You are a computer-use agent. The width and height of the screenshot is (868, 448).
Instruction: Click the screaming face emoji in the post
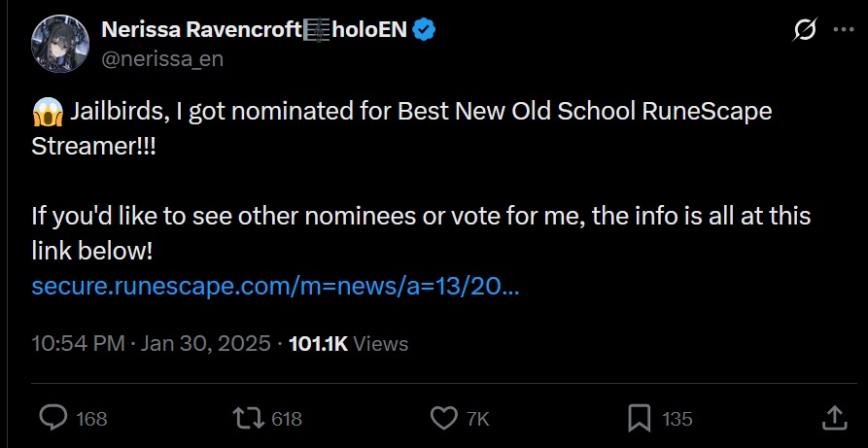(x=48, y=111)
